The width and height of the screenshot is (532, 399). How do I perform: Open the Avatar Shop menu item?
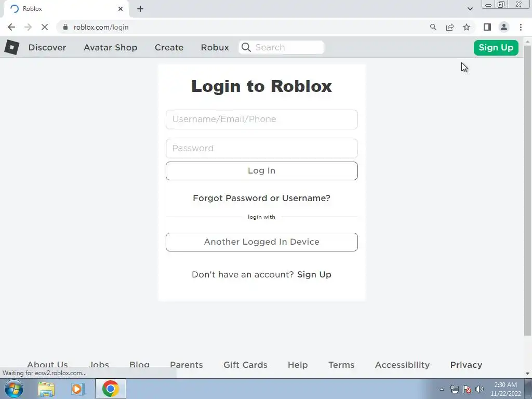pyautogui.click(x=110, y=47)
